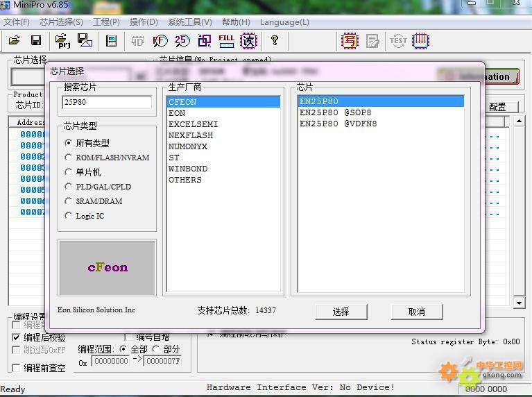Screen dimensions: 532x397
Task: Open the 文件(F) menu
Action: point(17,22)
